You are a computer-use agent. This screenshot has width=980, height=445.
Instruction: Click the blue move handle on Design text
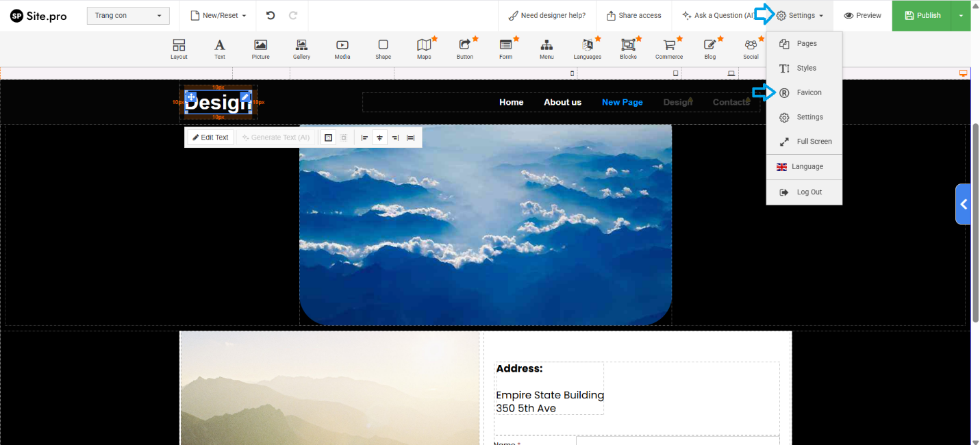[x=191, y=97]
